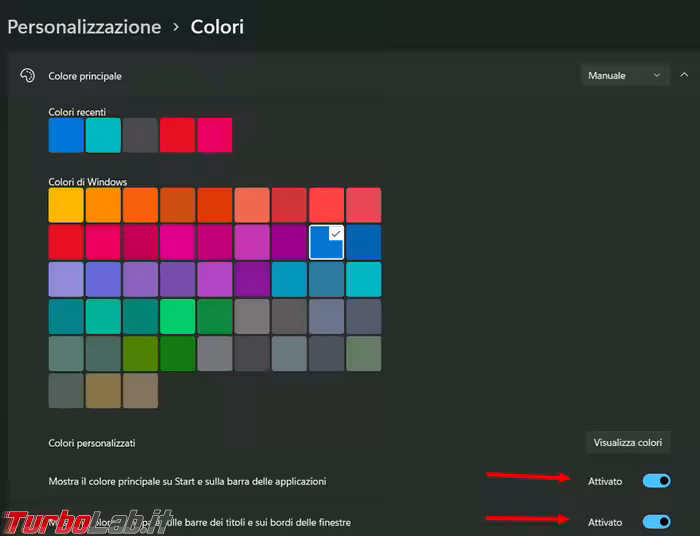Go back to Personalizzazione breadcrumb
Viewport: 700px width, 536px height.
(x=84, y=27)
